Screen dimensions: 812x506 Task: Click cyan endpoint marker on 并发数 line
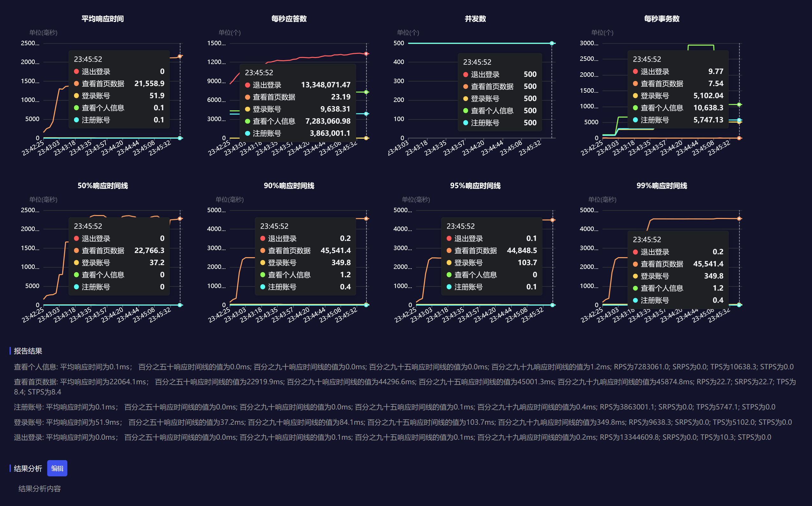pos(552,43)
